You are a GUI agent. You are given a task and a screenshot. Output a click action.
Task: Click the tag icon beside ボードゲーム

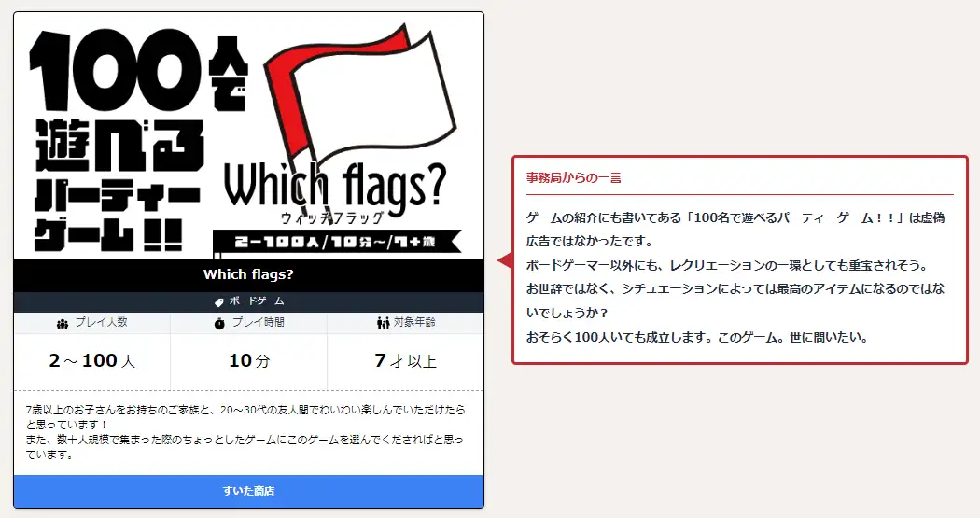(x=218, y=301)
